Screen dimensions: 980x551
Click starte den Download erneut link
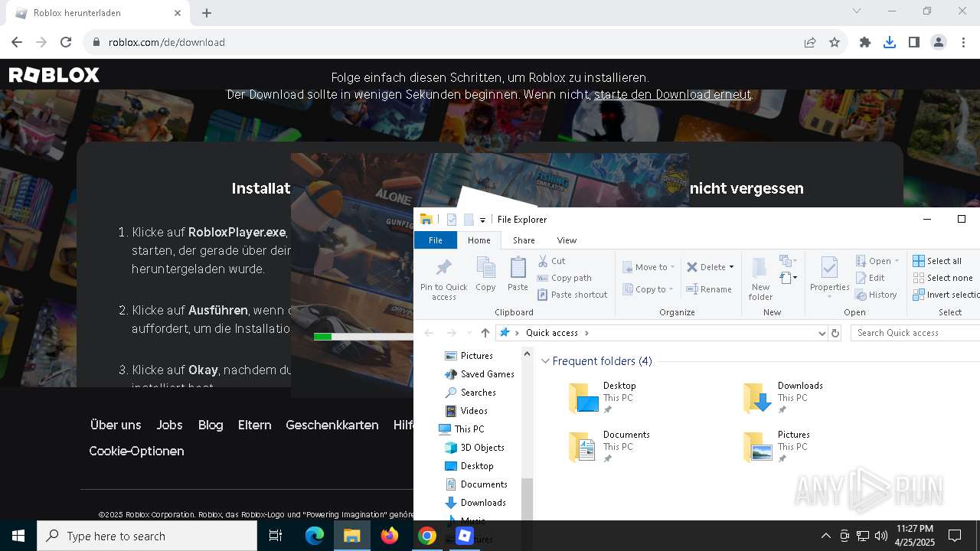[672, 95]
